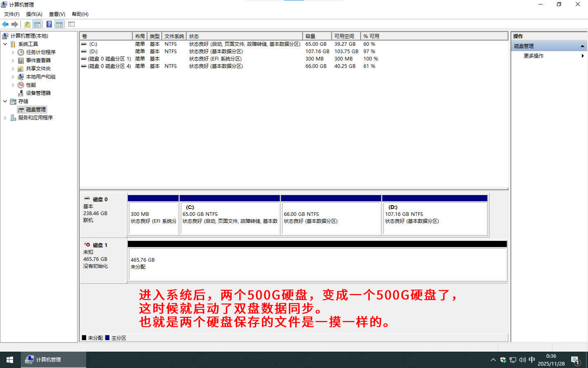Toggle the Show/Hide Action Pane toolbar button
Viewport: 588px width, 368px height.
click(x=59, y=24)
